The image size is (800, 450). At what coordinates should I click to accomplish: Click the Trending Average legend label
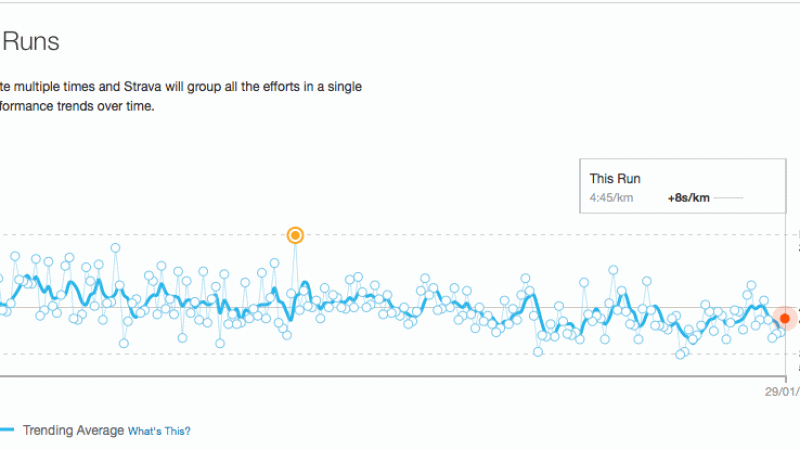pos(73,431)
